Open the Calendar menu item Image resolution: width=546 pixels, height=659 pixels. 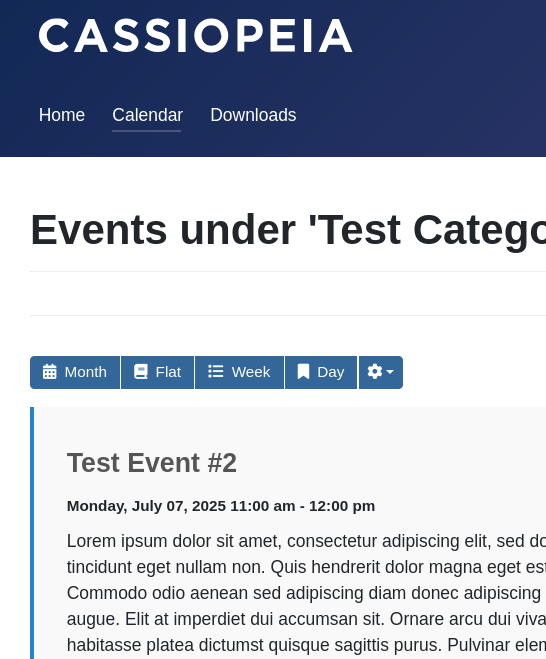(148, 115)
